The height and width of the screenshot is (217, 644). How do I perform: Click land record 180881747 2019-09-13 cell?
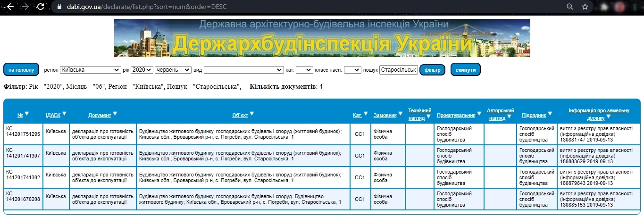click(x=599, y=134)
